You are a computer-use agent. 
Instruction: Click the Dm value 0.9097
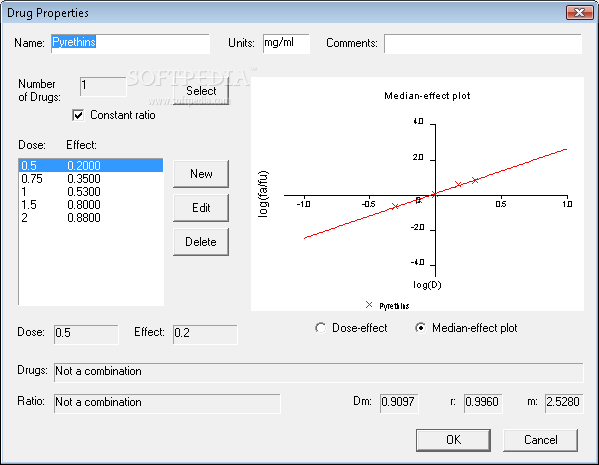coord(399,403)
